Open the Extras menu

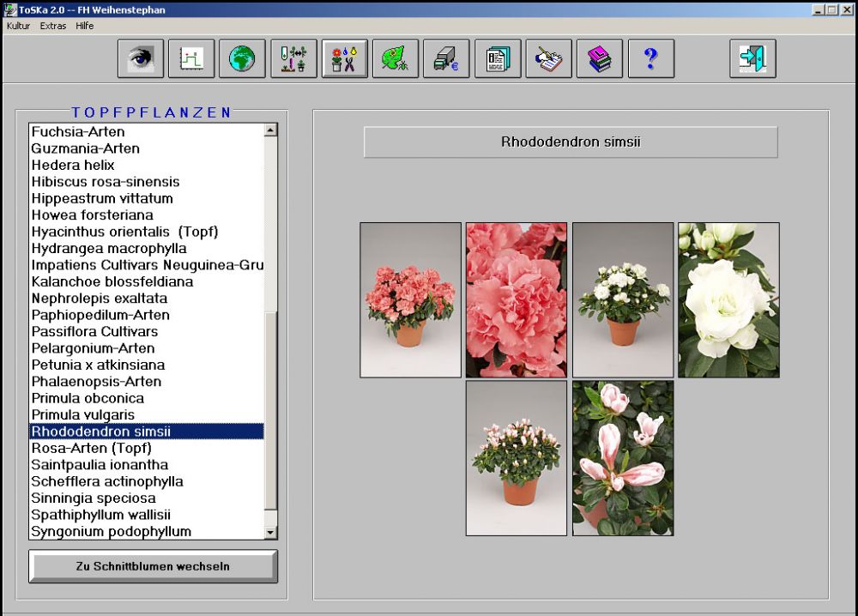52,26
